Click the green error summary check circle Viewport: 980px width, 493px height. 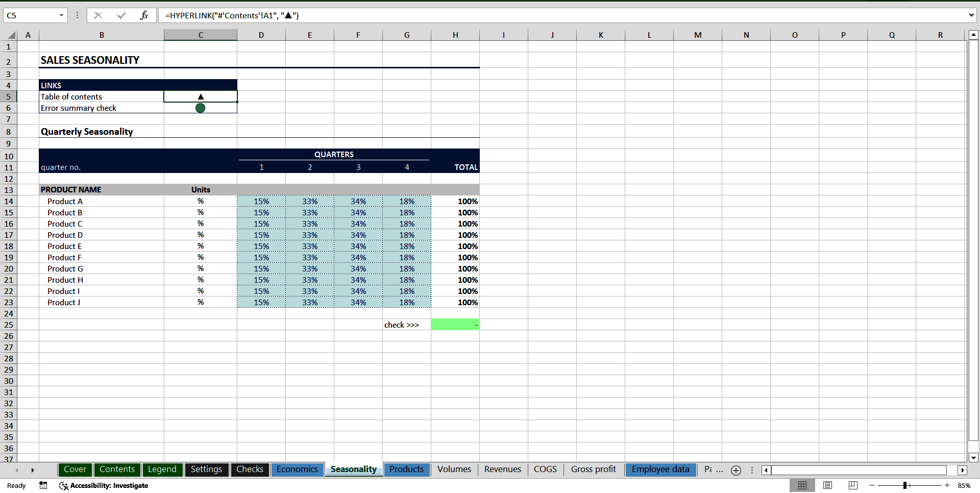pyautogui.click(x=201, y=108)
